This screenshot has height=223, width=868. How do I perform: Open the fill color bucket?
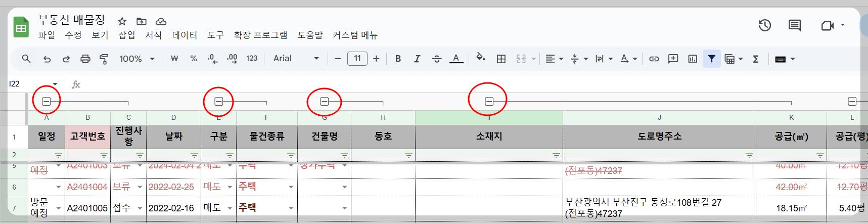pos(481,58)
